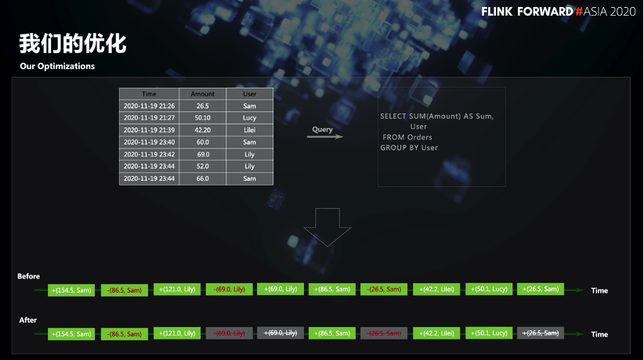Click the Time column header in the table

(149, 94)
